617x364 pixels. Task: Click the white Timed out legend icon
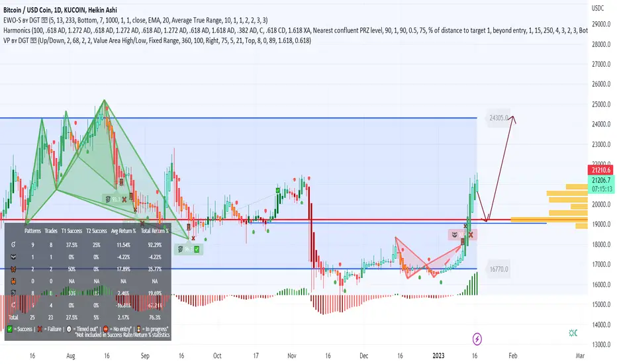pyautogui.click(x=69, y=329)
